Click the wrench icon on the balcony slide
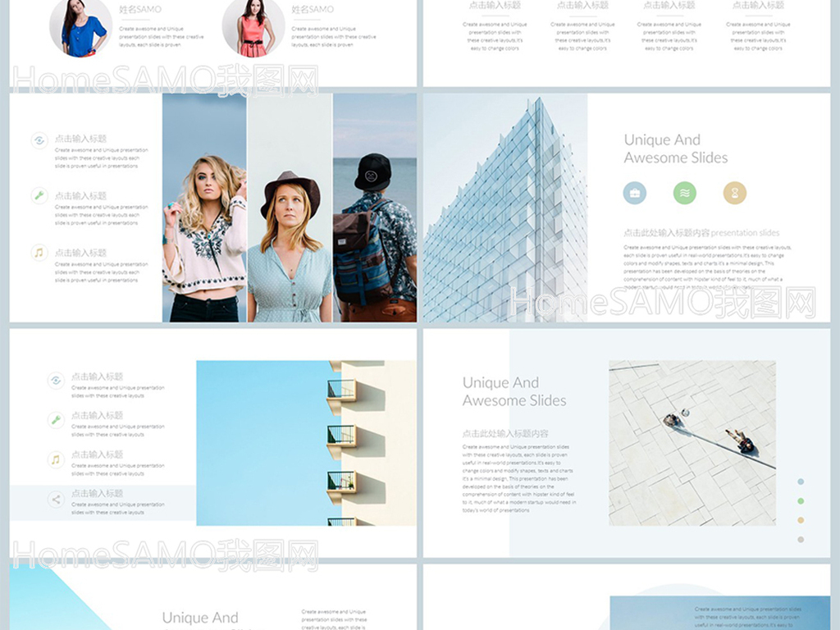The height and width of the screenshot is (630, 840). tap(56, 420)
